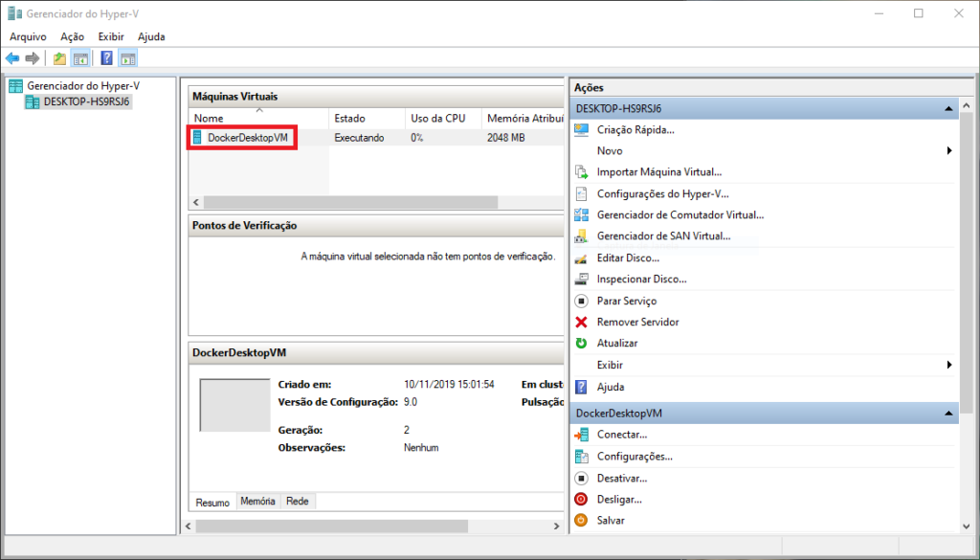Expand the Novo submenu arrow

click(949, 150)
